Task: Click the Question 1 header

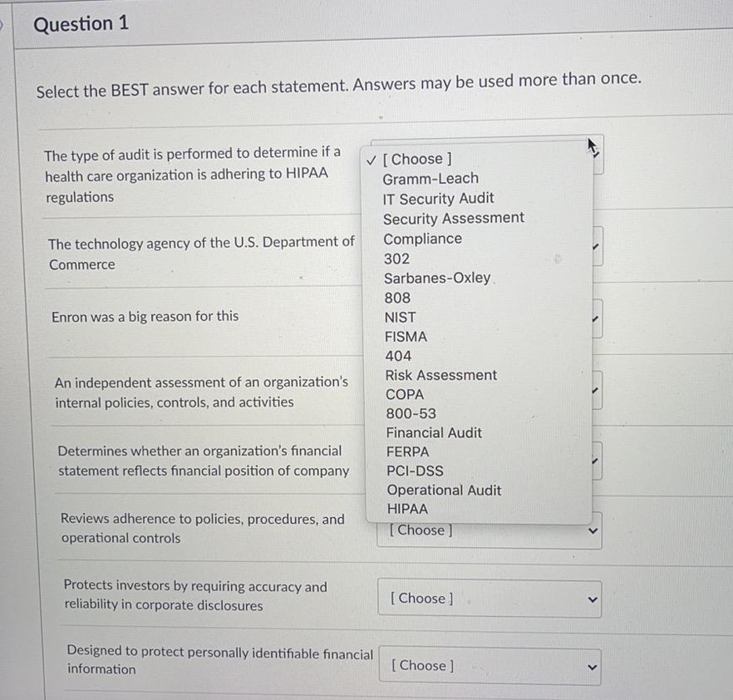Action: (x=80, y=23)
